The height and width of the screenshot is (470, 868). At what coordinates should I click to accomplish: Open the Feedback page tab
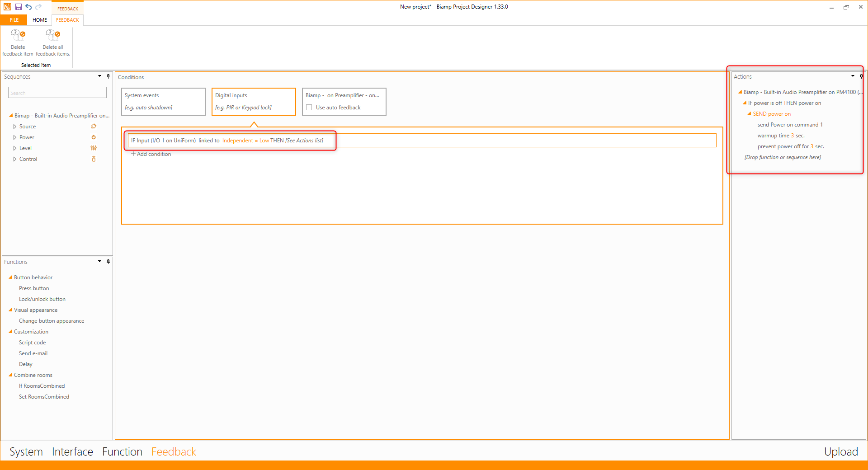[174, 451]
